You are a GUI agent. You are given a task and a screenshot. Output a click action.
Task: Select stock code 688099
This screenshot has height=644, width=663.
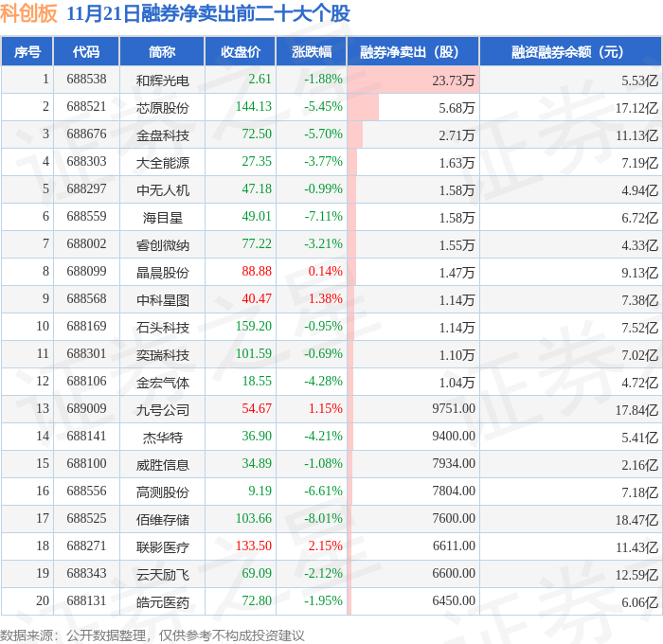tap(86, 272)
